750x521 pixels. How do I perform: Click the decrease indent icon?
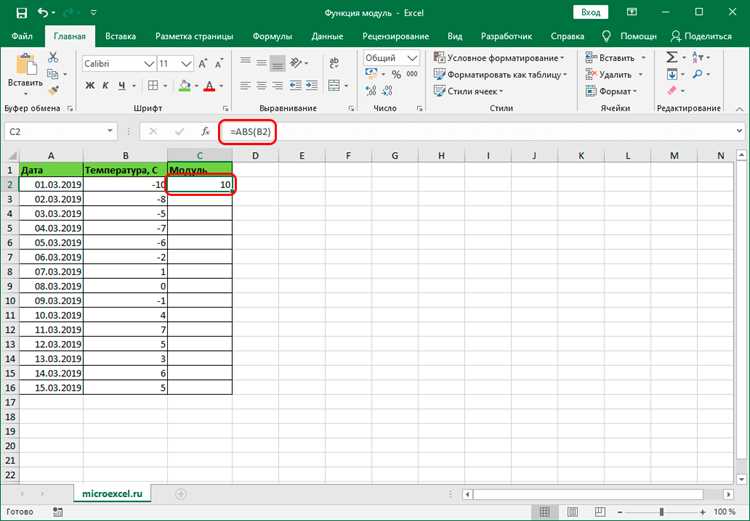click(x=296, y=86)
